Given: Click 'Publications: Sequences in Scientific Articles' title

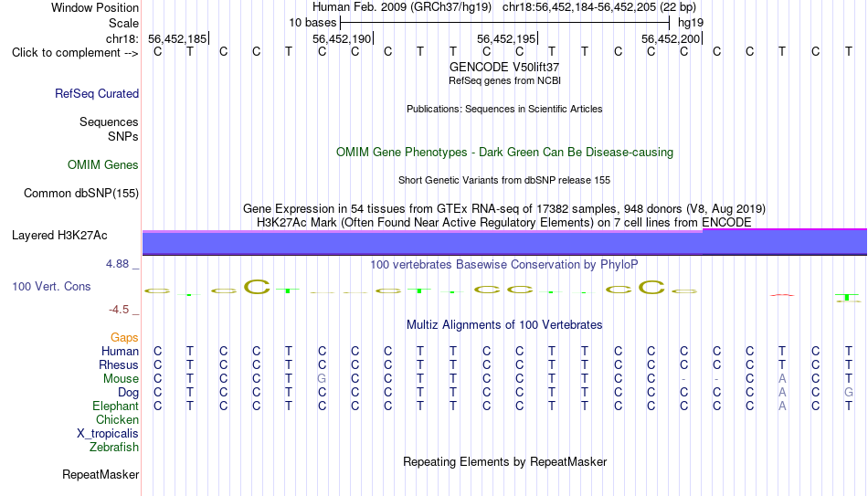Looking at the screenshot, I should (504, 109).
